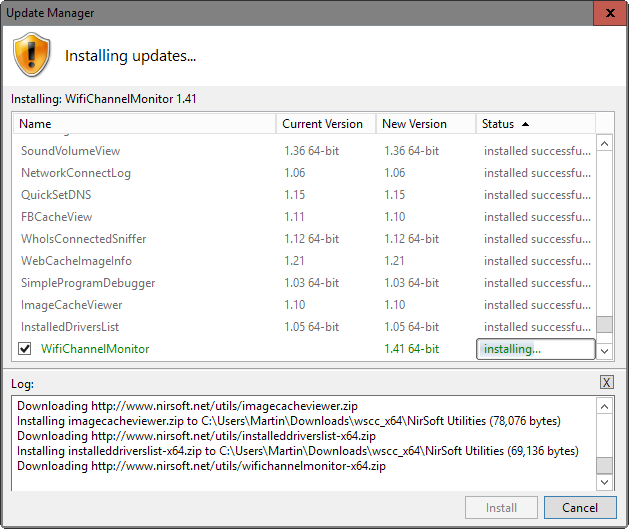Click the Log scrollbar down arrow

[605, 482]
